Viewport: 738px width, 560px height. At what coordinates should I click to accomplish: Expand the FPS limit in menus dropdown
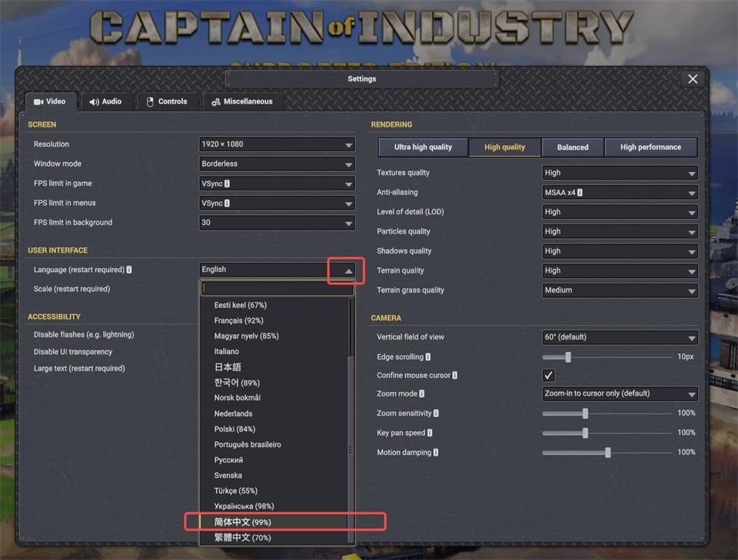point(277,203)
